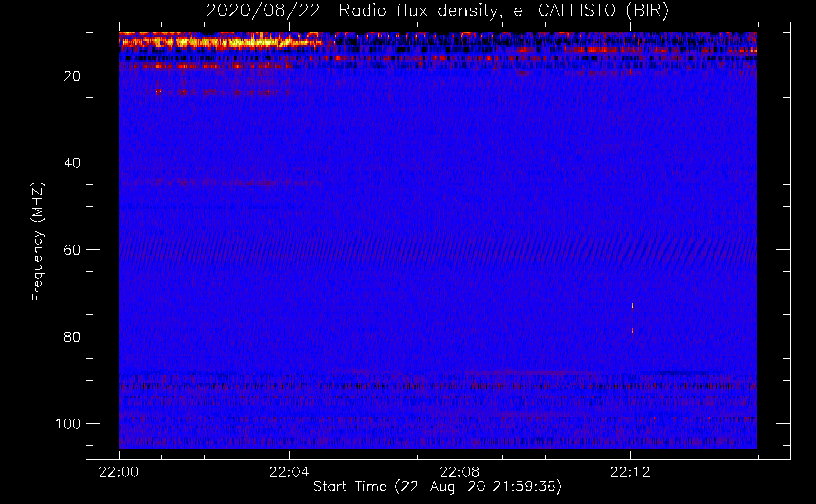This screenshot has width=816, height=504.
Task: Click the 'Start Time (22-Aug-20 21:59:36)' label
Action: click(437, 487)
